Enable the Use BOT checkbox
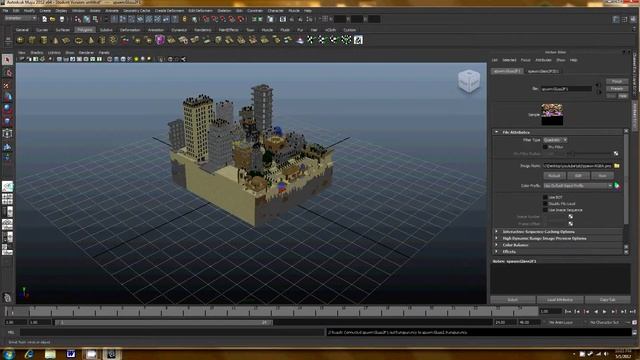 [545, 197]
